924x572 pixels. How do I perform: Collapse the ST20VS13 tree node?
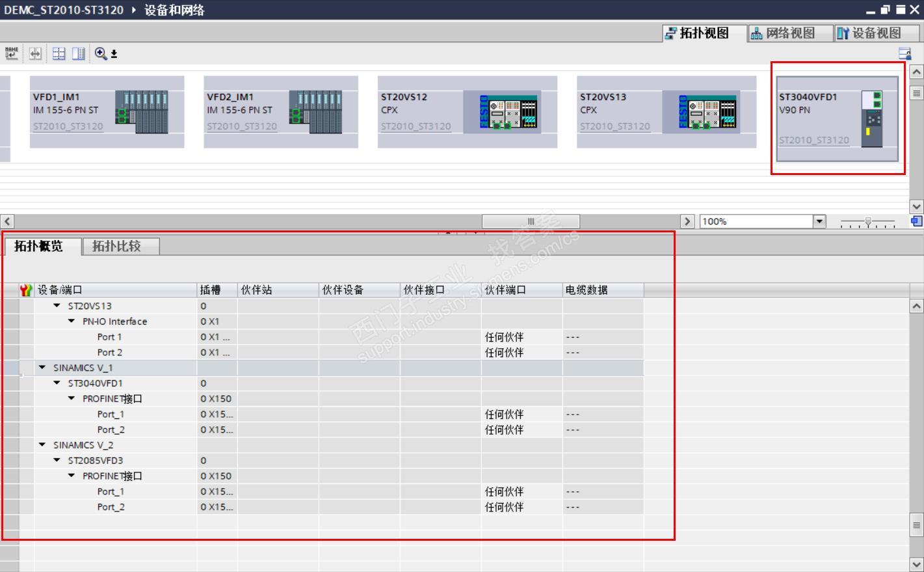click(x=57, y=306)
